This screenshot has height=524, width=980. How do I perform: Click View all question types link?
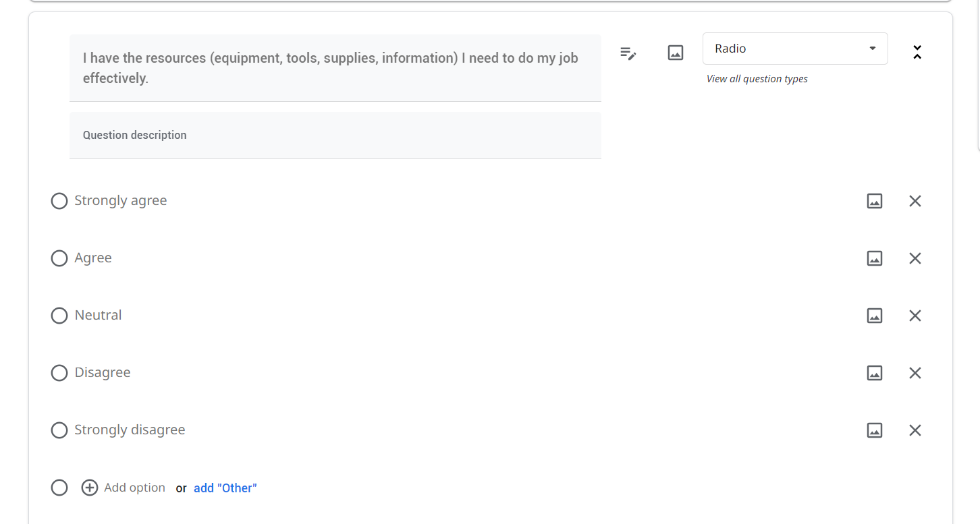pos(757,79)
